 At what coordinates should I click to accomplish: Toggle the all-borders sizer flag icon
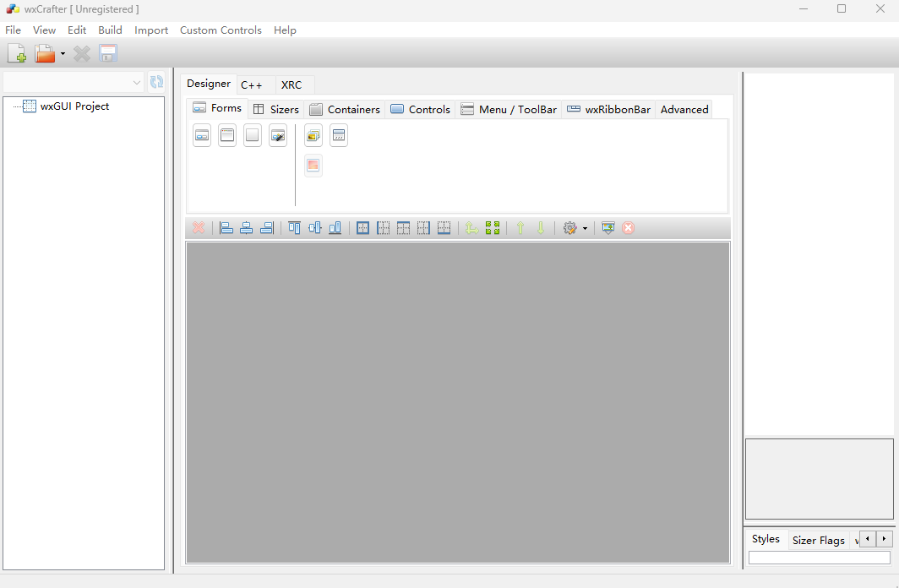click(362, 228)
